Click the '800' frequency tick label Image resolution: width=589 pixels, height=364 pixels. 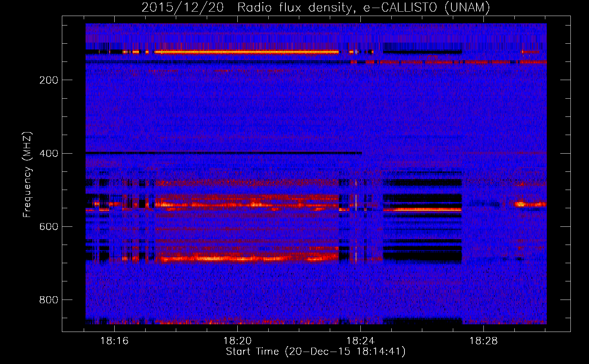click(x=49, y=300)
